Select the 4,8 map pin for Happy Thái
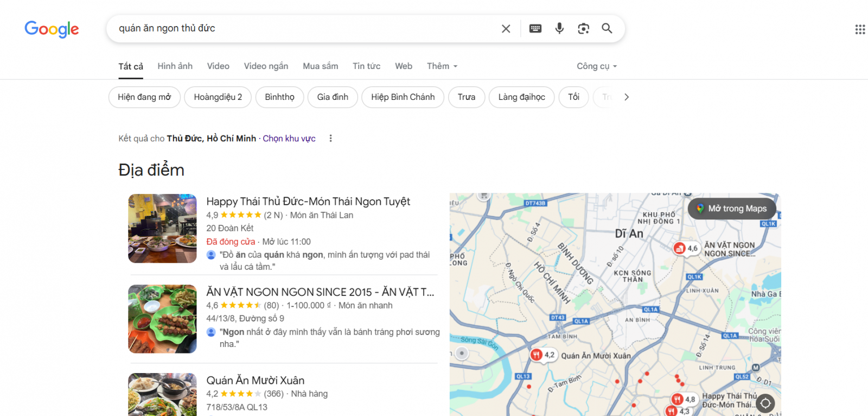The height and width of the screenshot is (416, 868). (x=684, y=399)
